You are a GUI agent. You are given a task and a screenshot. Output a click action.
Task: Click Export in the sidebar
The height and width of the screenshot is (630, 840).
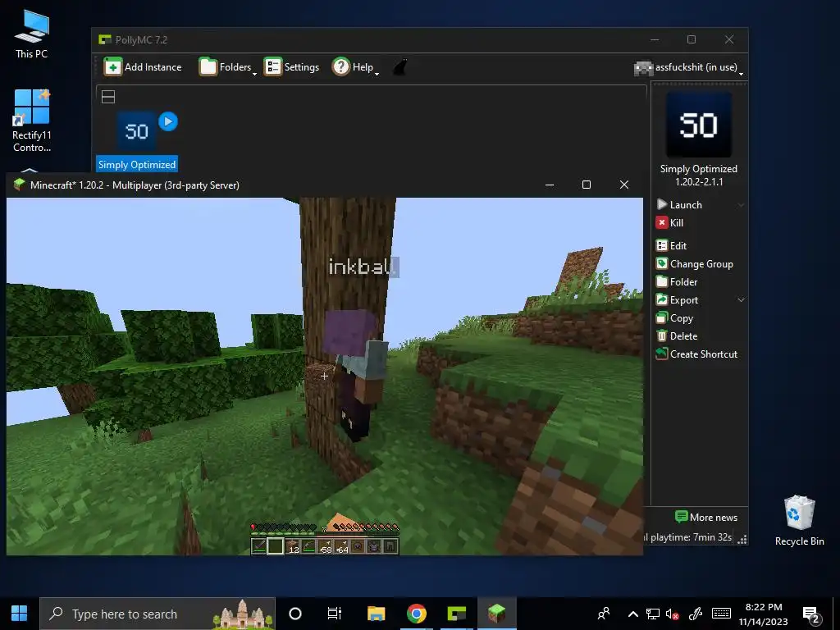click(x=677, y=300)
